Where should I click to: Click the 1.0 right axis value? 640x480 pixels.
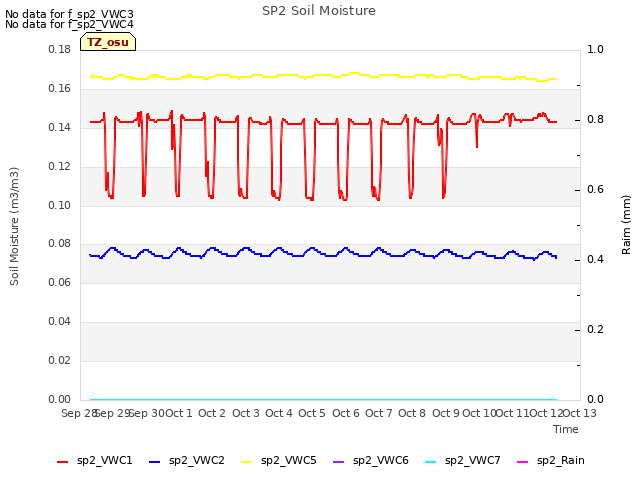click(595, 50)
